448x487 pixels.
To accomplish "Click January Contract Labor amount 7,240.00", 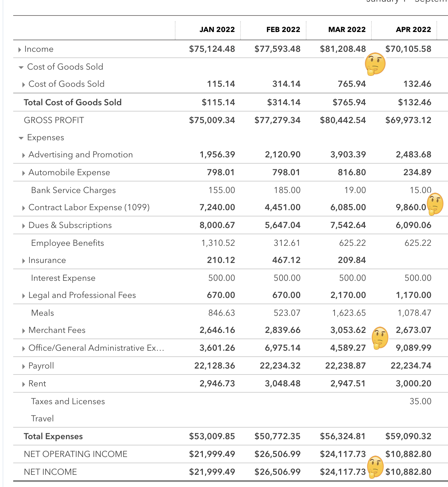I will (x=217, y=207).
